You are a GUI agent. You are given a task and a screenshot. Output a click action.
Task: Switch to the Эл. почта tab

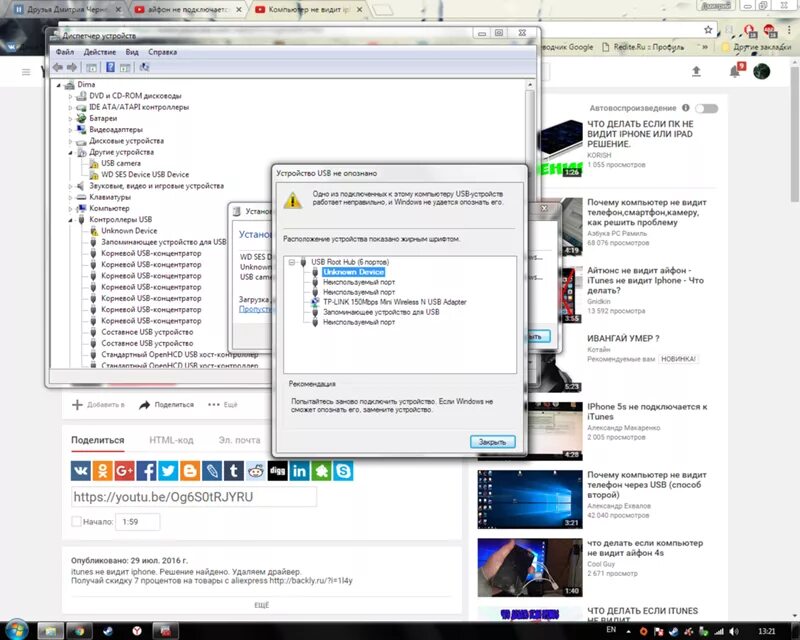239,440
